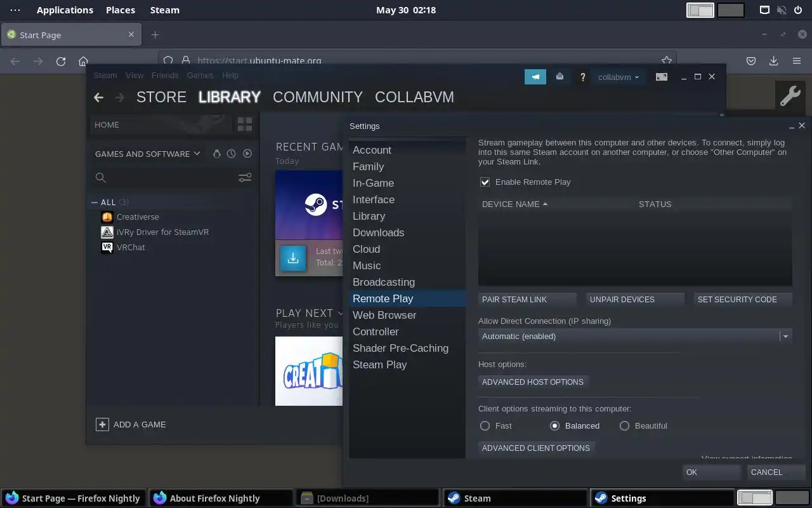Collapse the ALL games group

(x=95, y=203)
